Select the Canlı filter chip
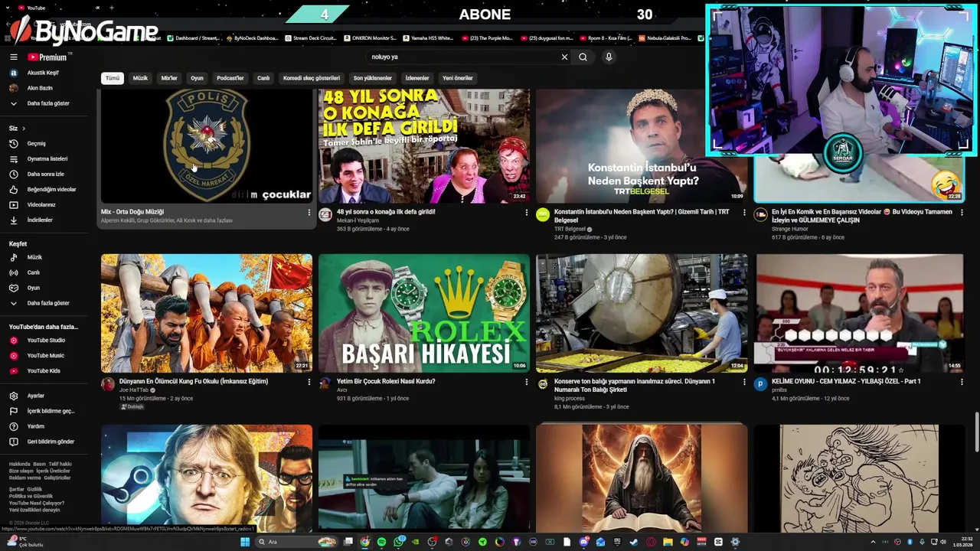This screenshot has height=551, width=980. tap(263, 78)
